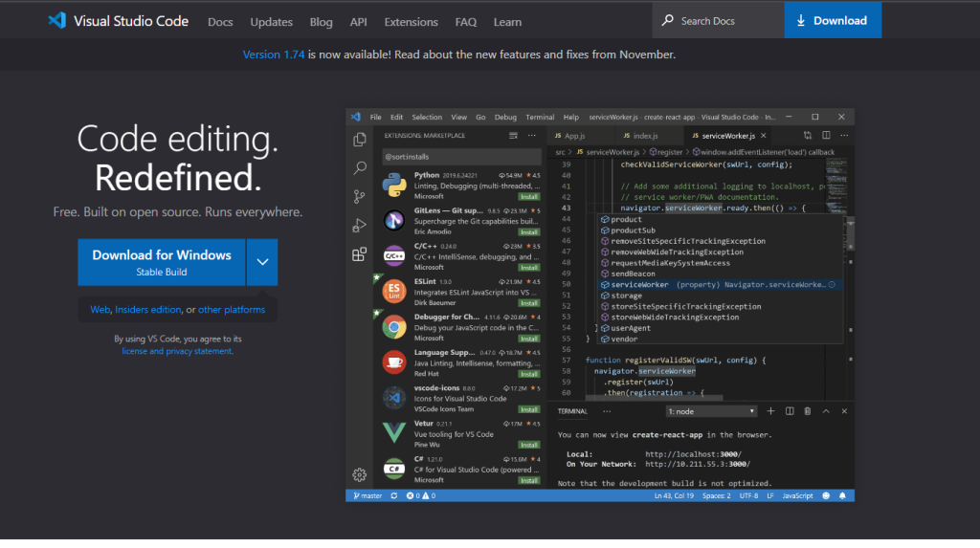Click the master branch status bar item

[x=367, y=496]
